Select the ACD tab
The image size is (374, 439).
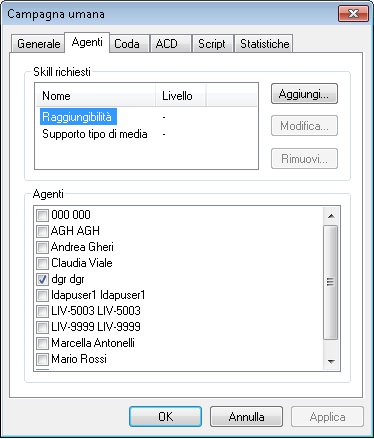(x=170, y=44)
